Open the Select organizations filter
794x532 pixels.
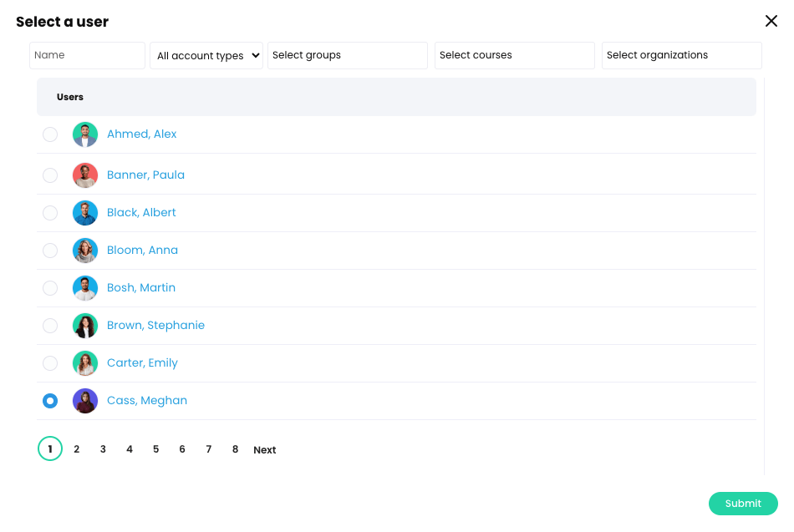(681, 55)
